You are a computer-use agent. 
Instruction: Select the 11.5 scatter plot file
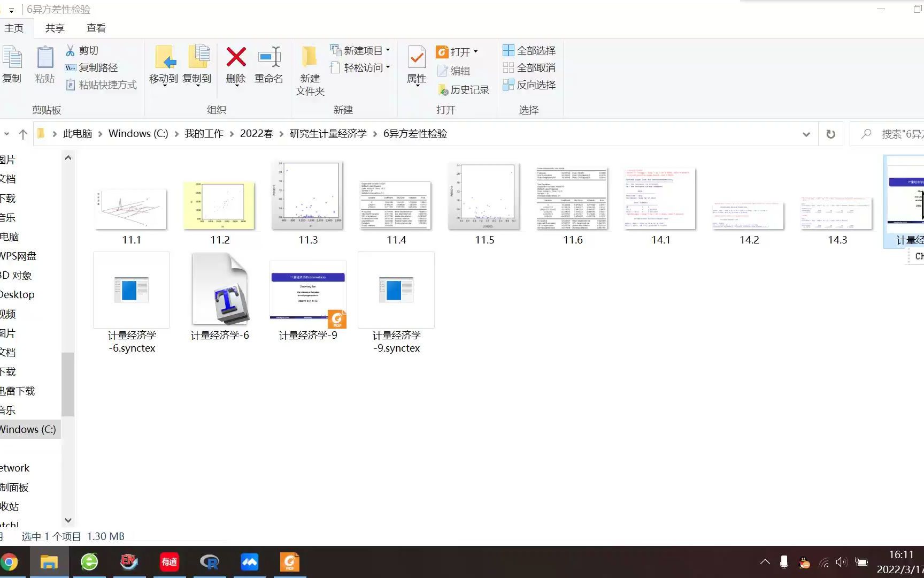[484, 196]
